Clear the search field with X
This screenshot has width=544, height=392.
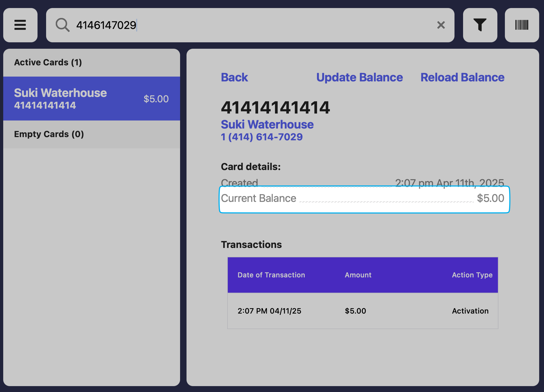coord(441,25)
